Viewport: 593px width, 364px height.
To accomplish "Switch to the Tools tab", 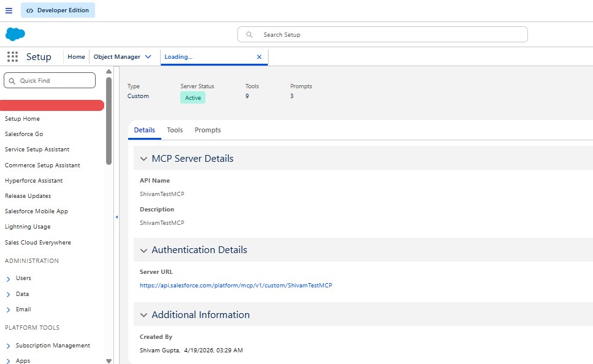I will 175,130.
